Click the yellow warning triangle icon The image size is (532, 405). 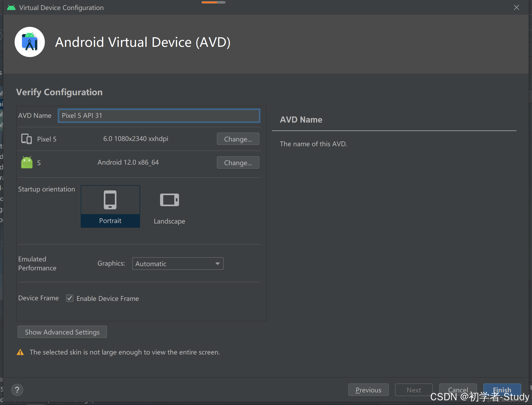(x=20, y=352)
